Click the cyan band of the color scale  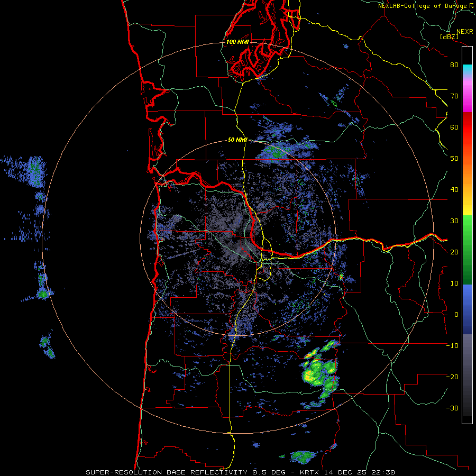(x=467, y=68)
